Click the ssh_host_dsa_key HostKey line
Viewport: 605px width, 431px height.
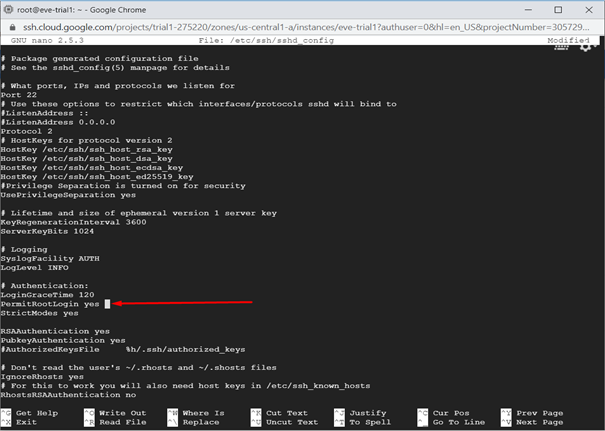point(86,159)
